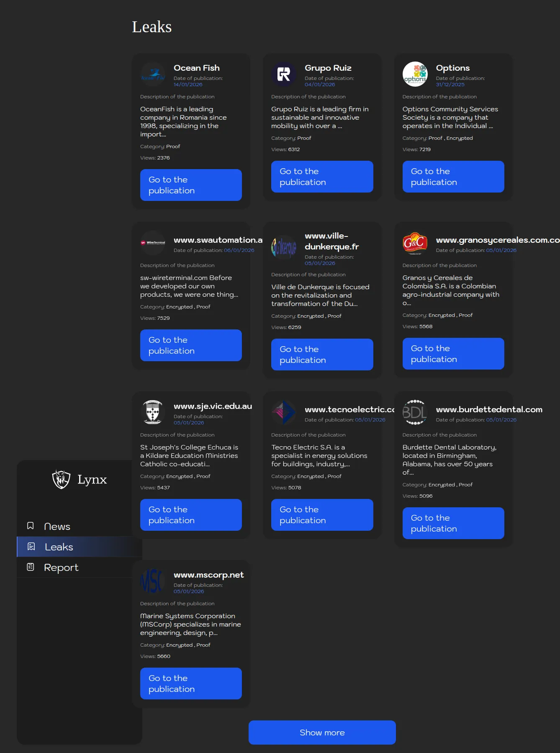Click the www.mscorp.net card title
Viewport: 560px width, 753px height.
(x=208, y=575)
